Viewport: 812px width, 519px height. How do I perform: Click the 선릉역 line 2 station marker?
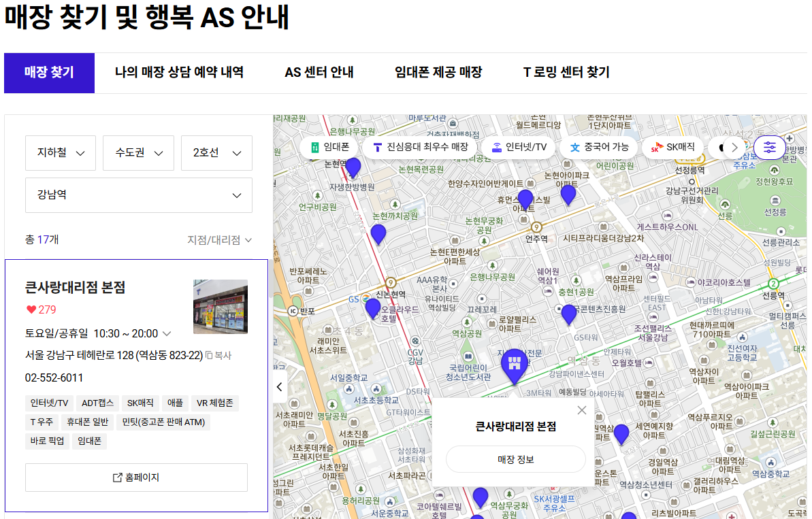[773, 284]
